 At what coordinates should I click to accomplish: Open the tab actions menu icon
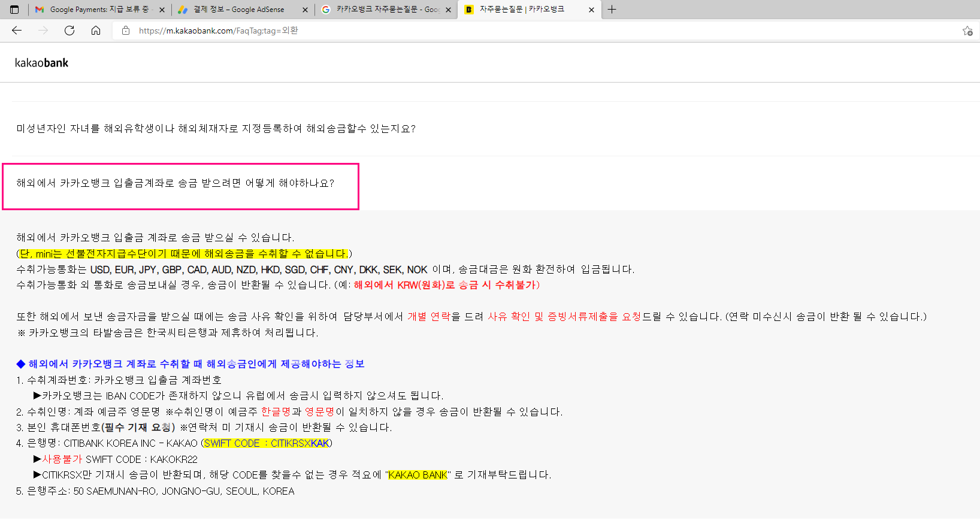(14, 10)
